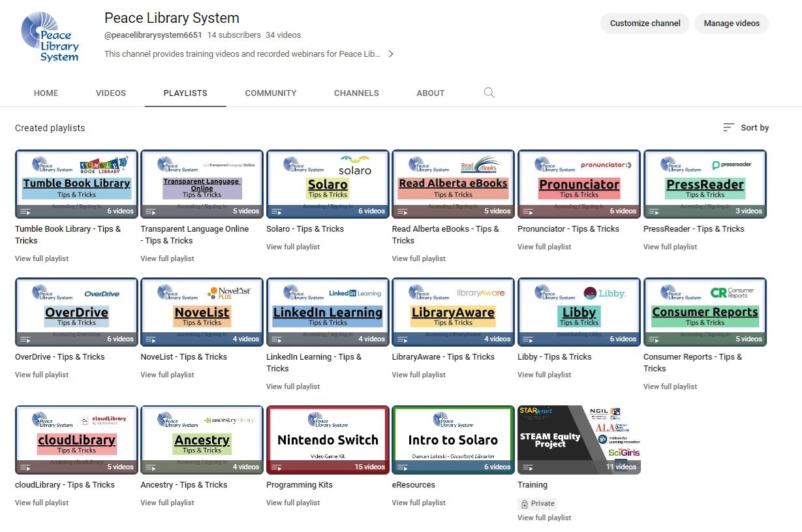
Task: Click playlist icon on PressReader thumbnail
Action: coord(654,211)
